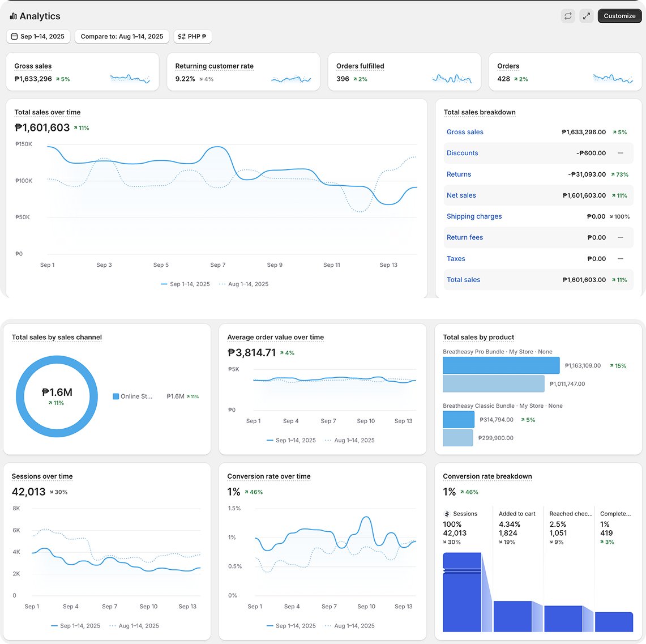
Task: Open Returns in Total sales breakdown
Action: coord(459,174)
